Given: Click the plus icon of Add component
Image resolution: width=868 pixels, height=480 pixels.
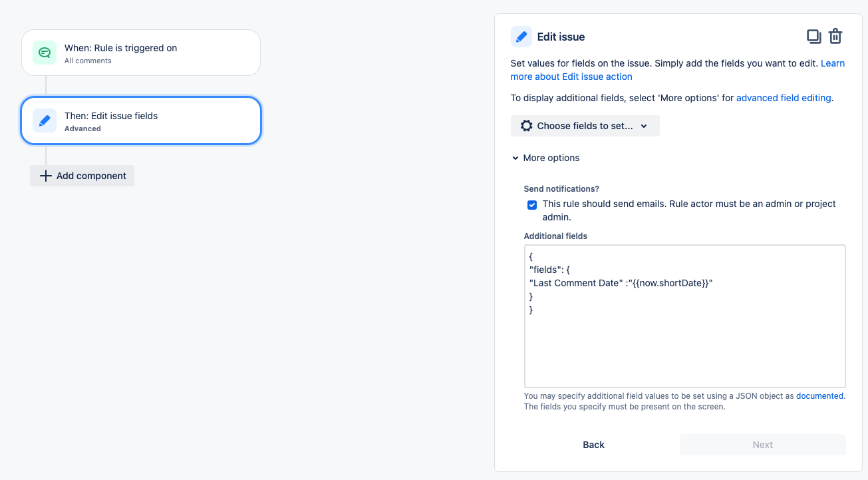Looking at the screenshot, I should (45, 176).
